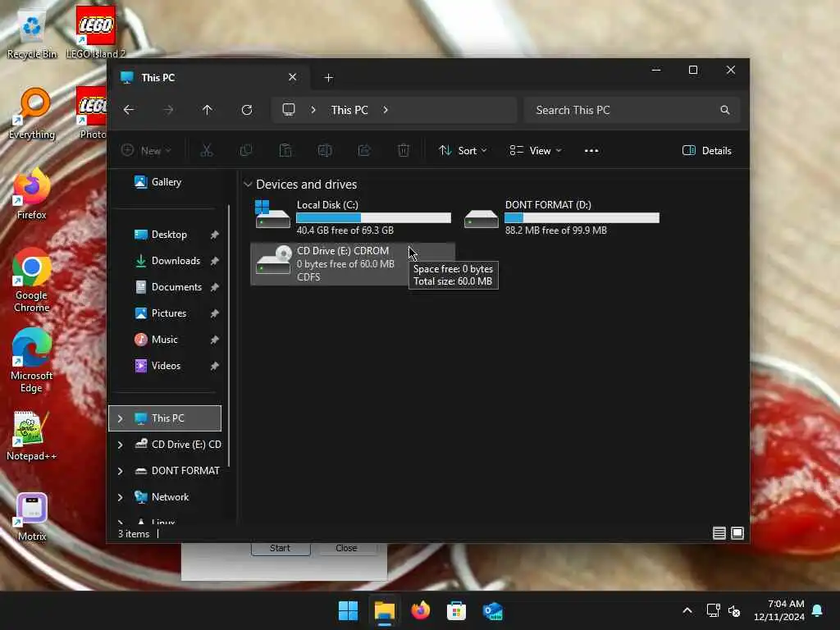Open Videos in quick access
Screen dimensions: 840x630
[165, 366]
